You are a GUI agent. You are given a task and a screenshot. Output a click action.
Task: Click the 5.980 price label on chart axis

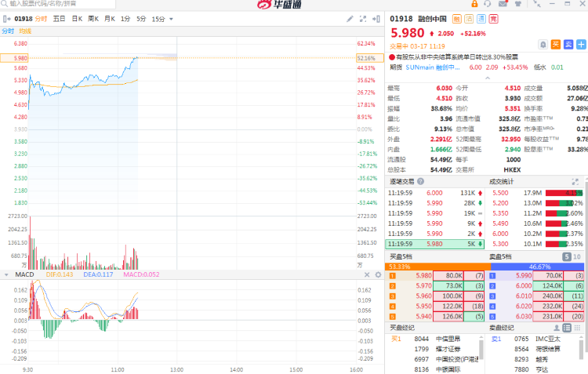coord(15,58)
